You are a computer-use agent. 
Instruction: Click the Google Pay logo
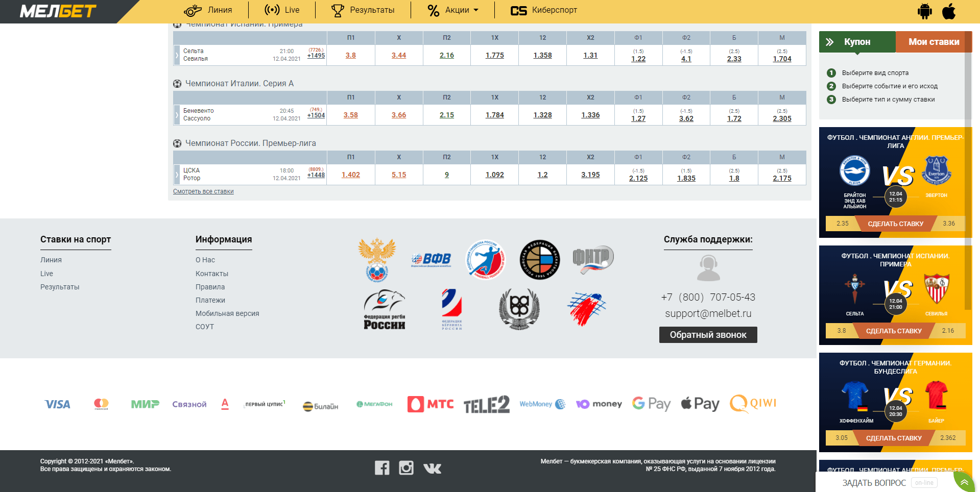[651, 404]
